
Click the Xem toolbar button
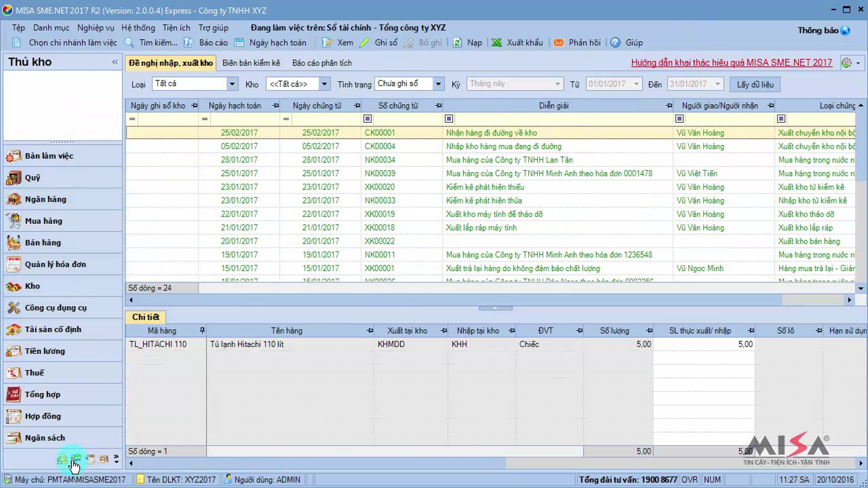click(337, 43)
